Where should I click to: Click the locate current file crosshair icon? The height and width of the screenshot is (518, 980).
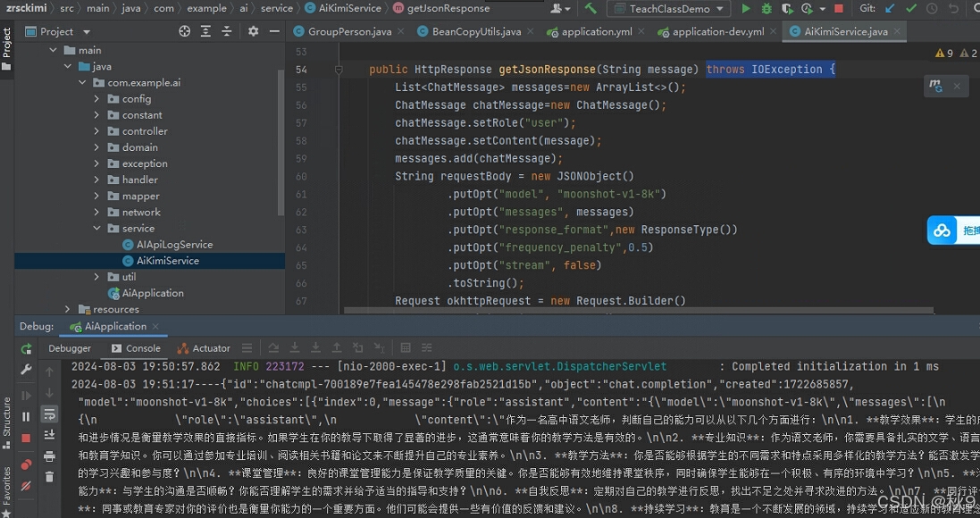[x=184, y=31]
